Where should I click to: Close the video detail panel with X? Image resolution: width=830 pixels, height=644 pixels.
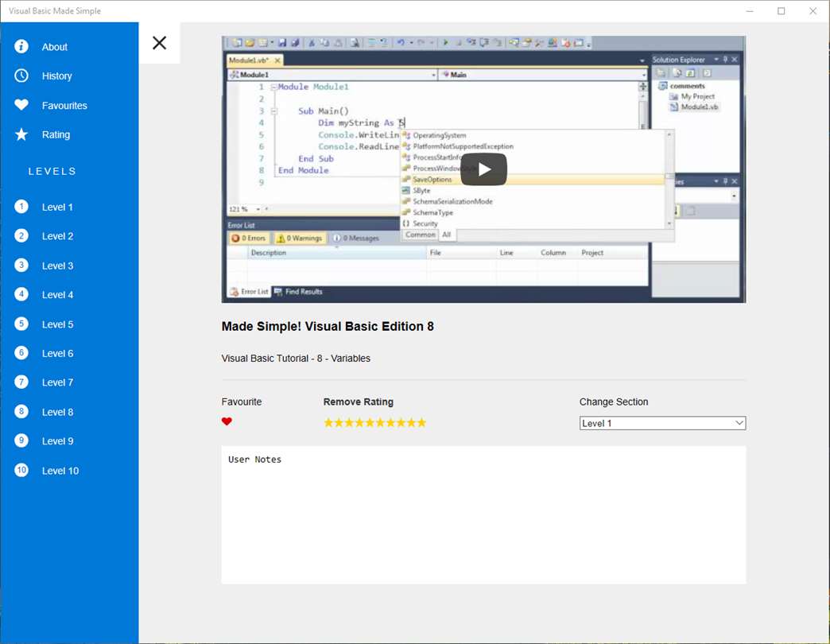click(x=159, y=43)
